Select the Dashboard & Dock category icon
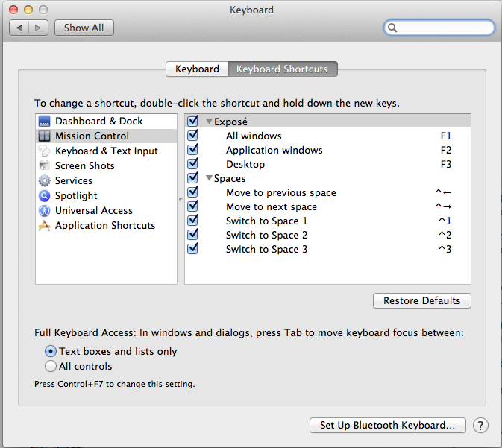Image resolution: width=502 pixels, height=448 pixels. coord(44,121)
